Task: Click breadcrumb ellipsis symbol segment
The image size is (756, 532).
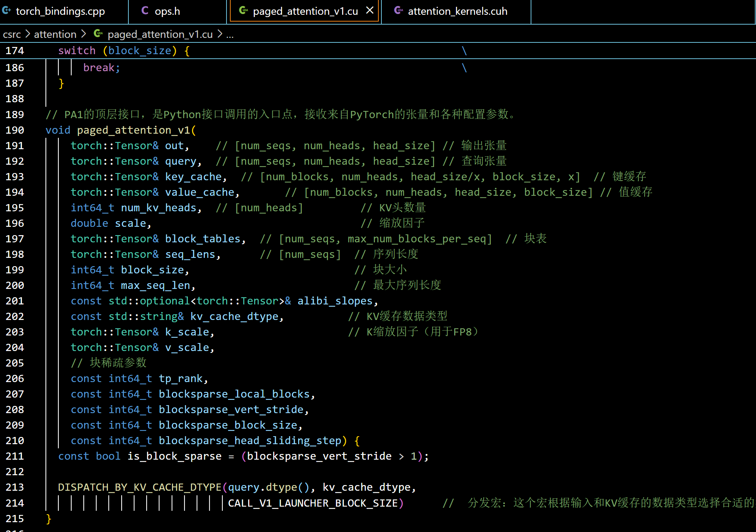Action: coord(230,34)
